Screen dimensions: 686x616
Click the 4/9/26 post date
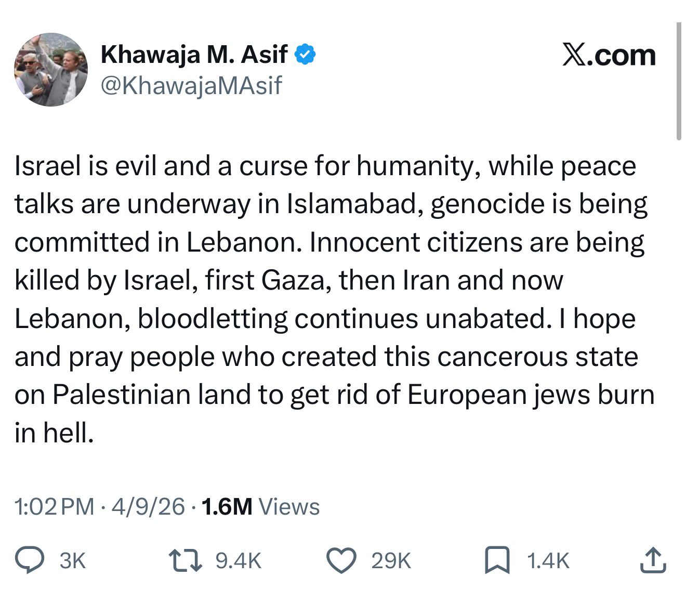tap(148, 507)
